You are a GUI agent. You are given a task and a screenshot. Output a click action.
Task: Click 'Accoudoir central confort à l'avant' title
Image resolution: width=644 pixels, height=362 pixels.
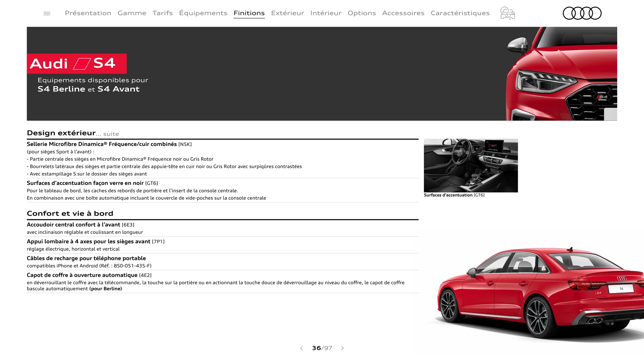(x=73, y=225)
